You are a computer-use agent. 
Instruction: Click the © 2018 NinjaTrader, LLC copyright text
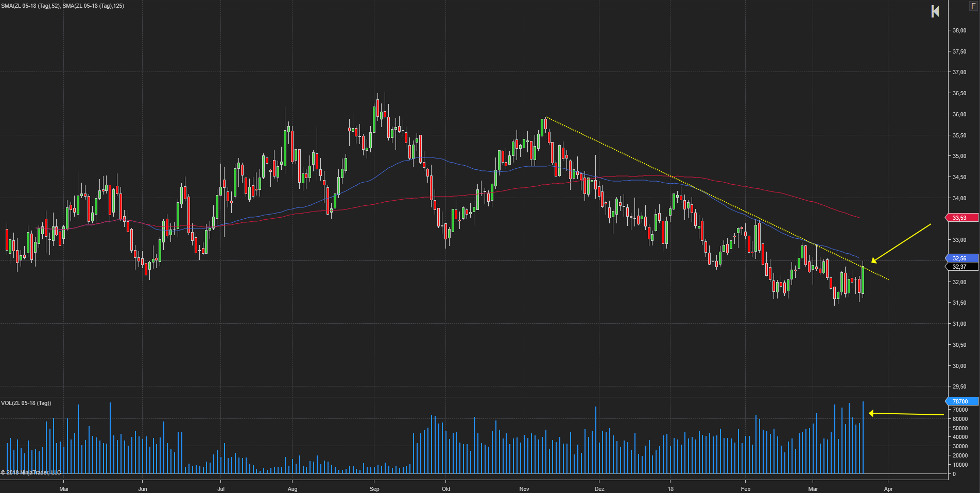31,472
